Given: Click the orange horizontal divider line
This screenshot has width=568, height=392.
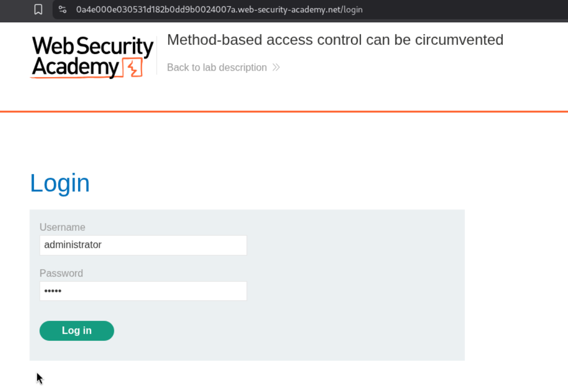Looking at the screenshot, I should 284,111.
